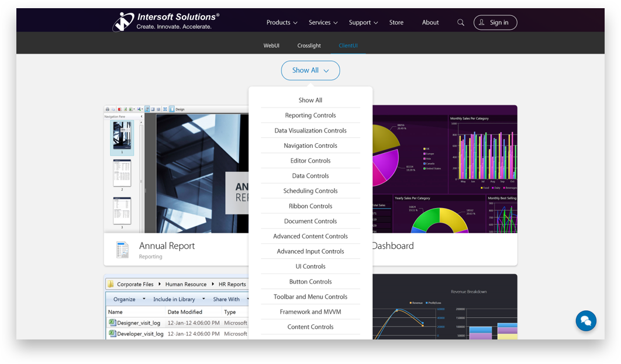Choose UI Controls
Screen dimensions: 621x364
pos(310,266)
